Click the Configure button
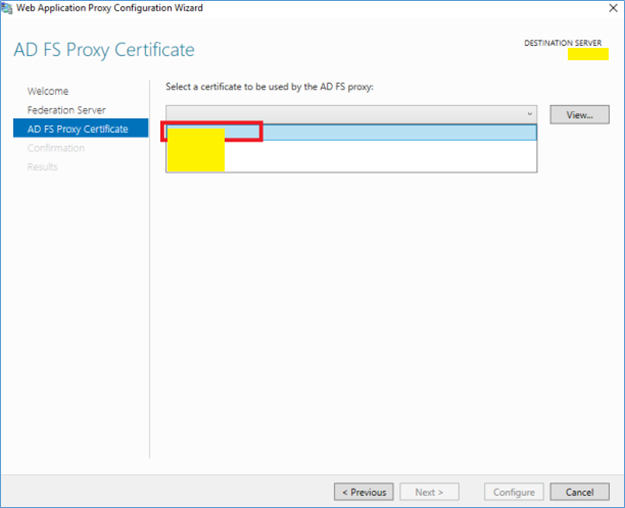Image resolution: width=625 pixels, height=508 pixels. [x=514, y=492]
